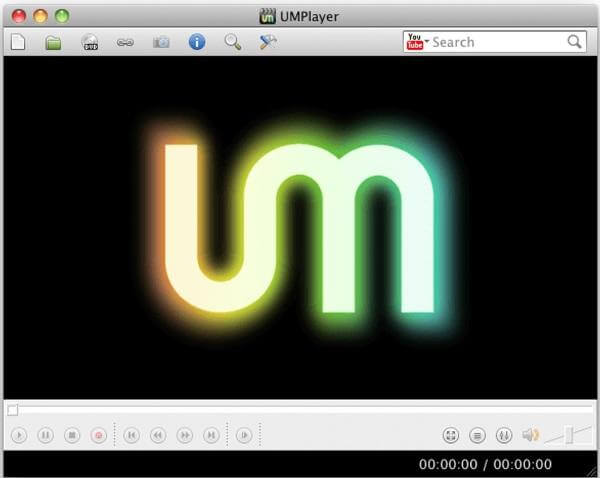Mute audio with the speaker icon

[x=530, y=435]
